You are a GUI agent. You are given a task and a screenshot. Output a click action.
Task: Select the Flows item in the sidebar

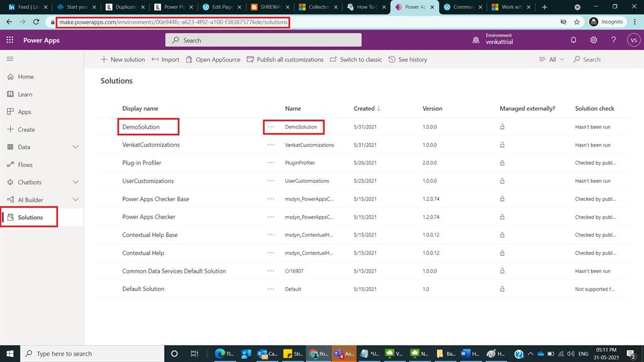24,164
